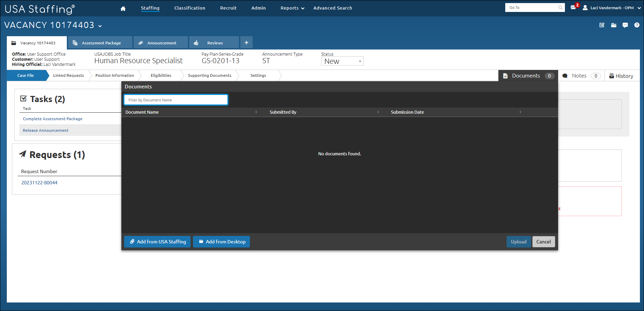Open the Classification menu

[x=190, y=8]
